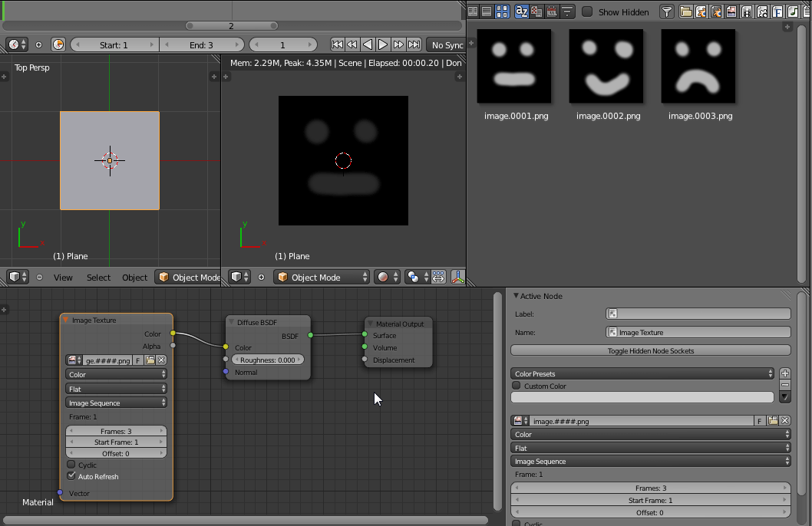Open timeline editor type selector
Image resolution: width=812 pixels, height=526 pixels.
(18, 44)
